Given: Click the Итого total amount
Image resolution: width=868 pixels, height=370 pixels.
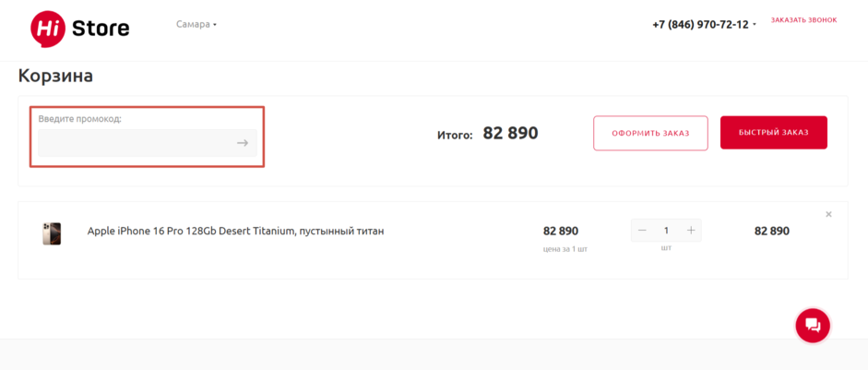Looking at the screenshot, I should [510, 133].
